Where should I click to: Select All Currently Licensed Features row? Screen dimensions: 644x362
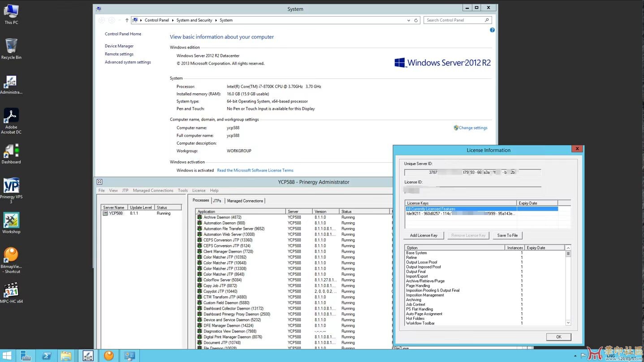click(x=481, y=209)
